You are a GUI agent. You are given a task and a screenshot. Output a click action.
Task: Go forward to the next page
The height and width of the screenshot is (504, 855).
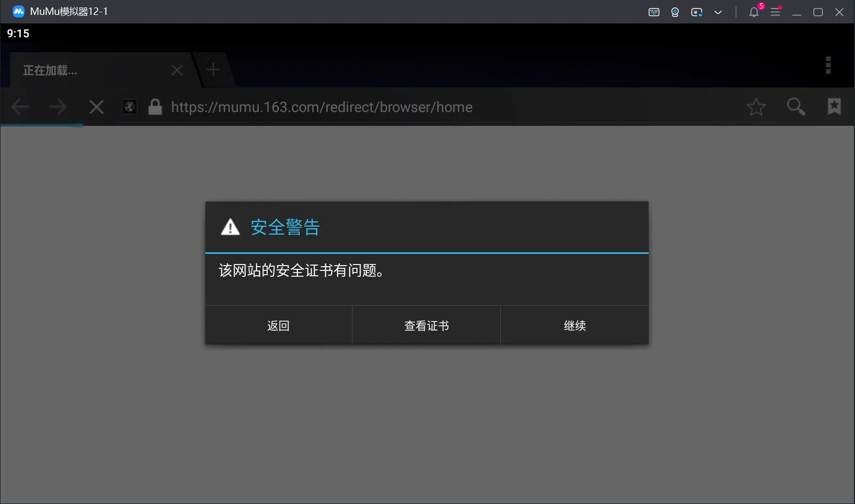coord(58,107)
